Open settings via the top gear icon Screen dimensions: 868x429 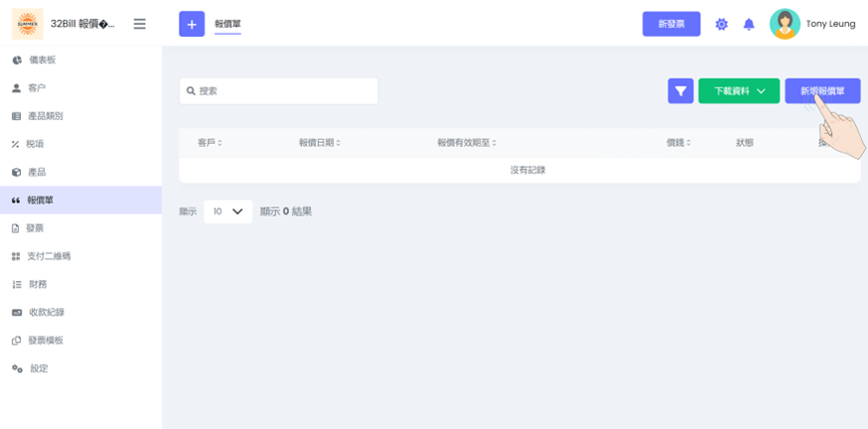click(x=722, y=24)
